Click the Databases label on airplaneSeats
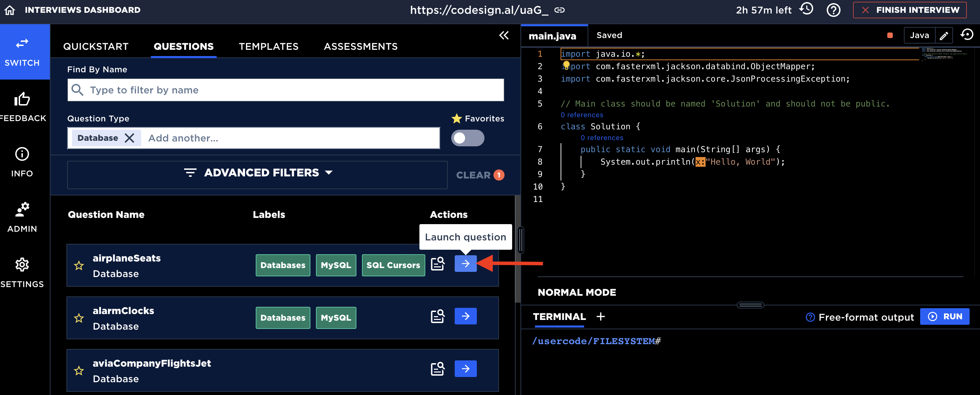The width and height of the screenshot is (980, 395). pos(283,265)
